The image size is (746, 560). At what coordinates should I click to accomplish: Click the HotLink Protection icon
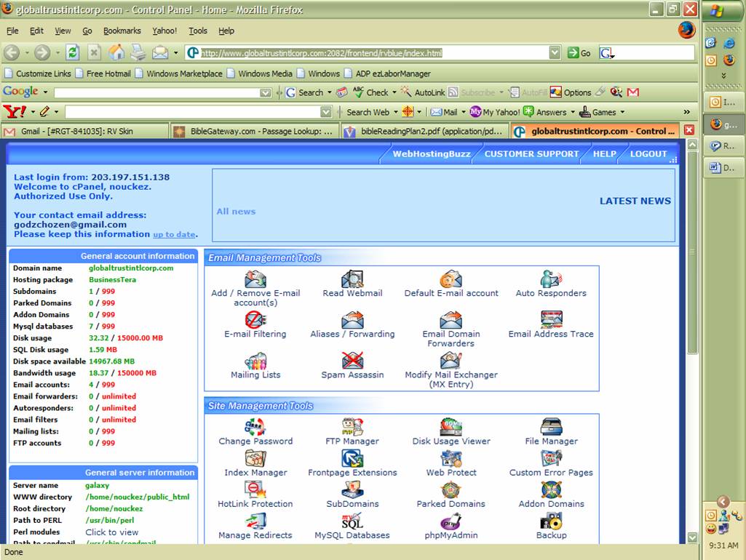255,490
